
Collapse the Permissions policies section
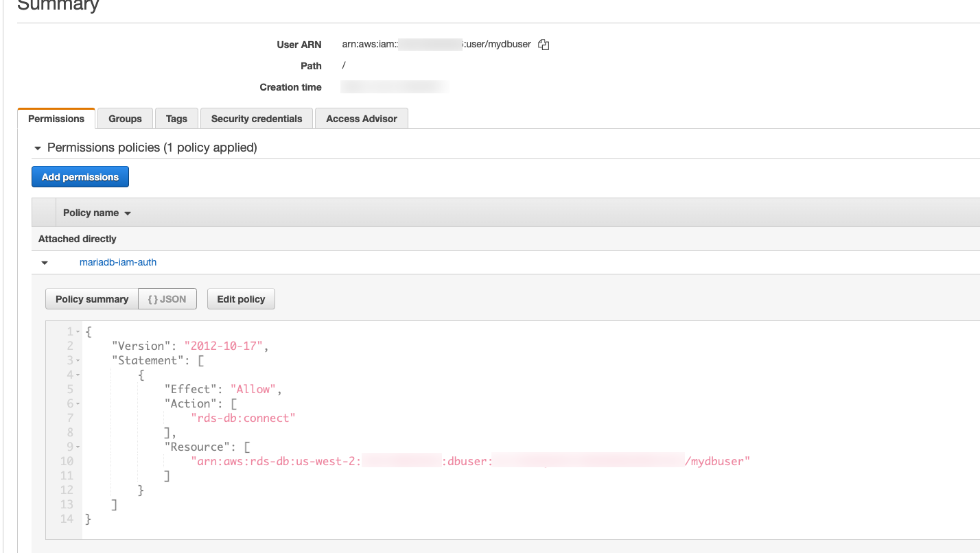pyautogui.click(x=38, y=148)
